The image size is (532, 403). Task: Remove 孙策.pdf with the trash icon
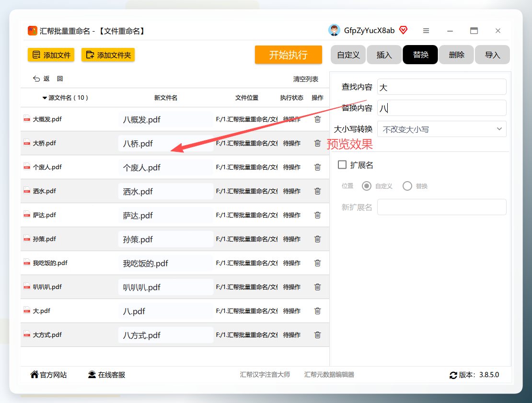[x=318, y=239]
